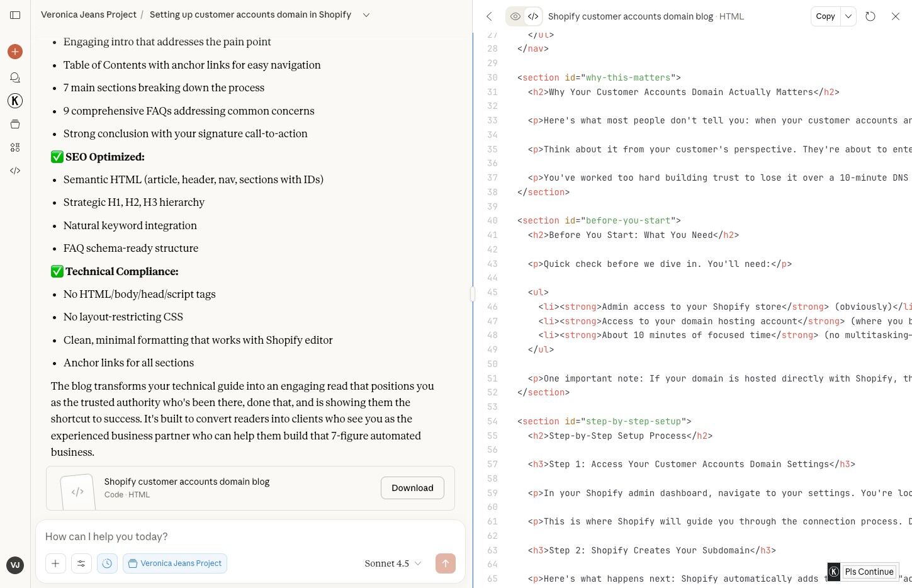Click the bullet Anchor links for all sections
The height and width of the screenshot is (588, 912).
[129, 363]
